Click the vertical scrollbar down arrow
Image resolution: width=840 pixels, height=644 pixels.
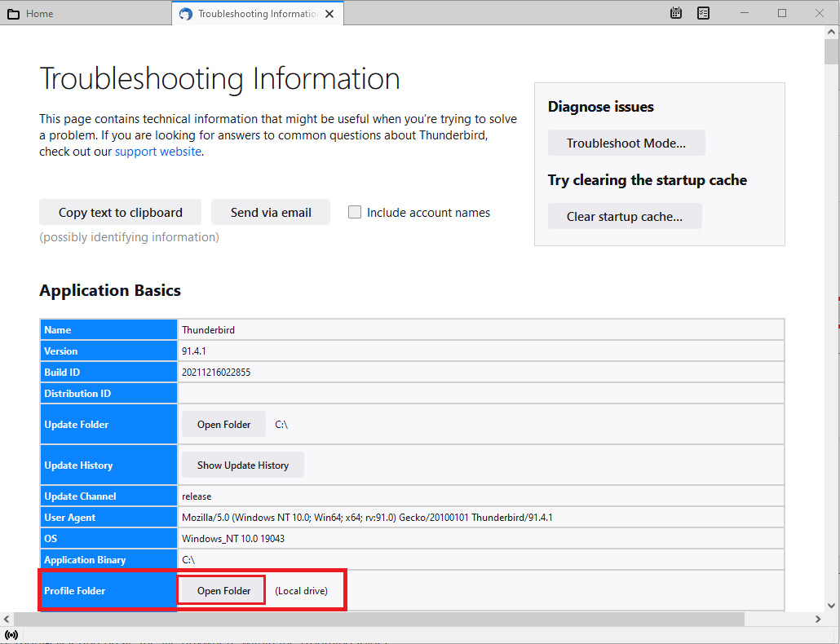pyautogui.click(x=831, y=606)
